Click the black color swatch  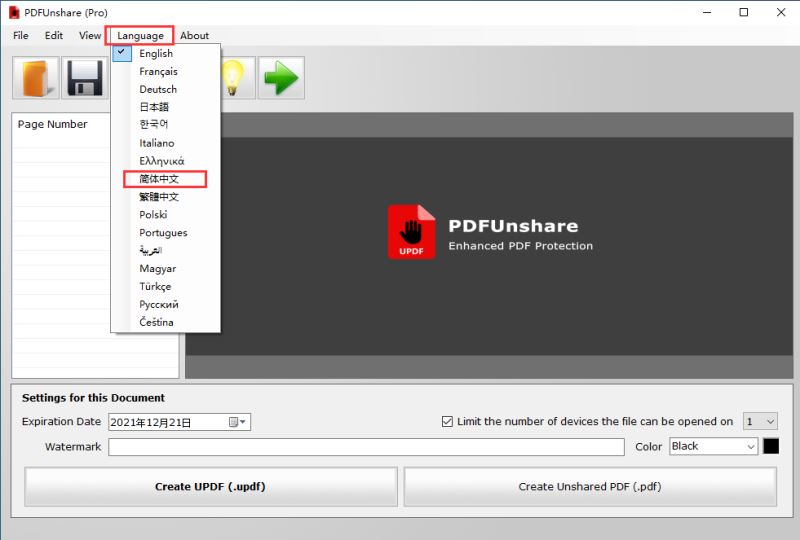tap(771, 447)
